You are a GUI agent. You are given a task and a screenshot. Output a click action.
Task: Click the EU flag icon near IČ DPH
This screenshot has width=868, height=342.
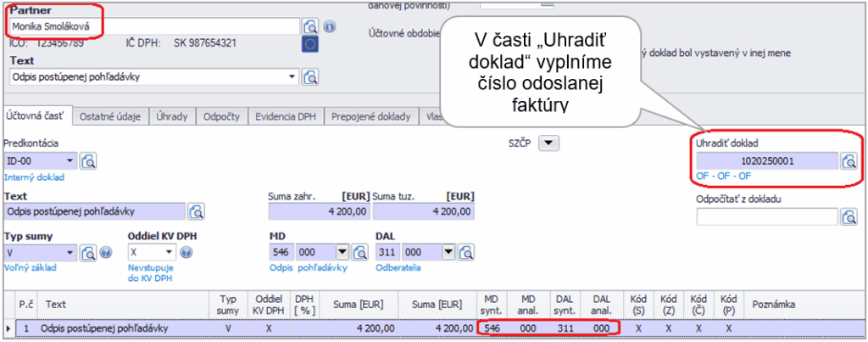tap(309, 42)
